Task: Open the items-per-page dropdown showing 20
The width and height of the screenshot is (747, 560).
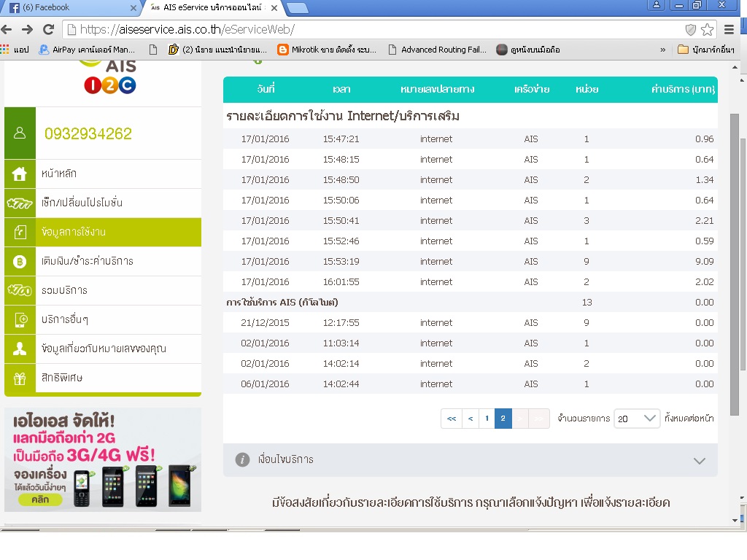Action: 637,419
